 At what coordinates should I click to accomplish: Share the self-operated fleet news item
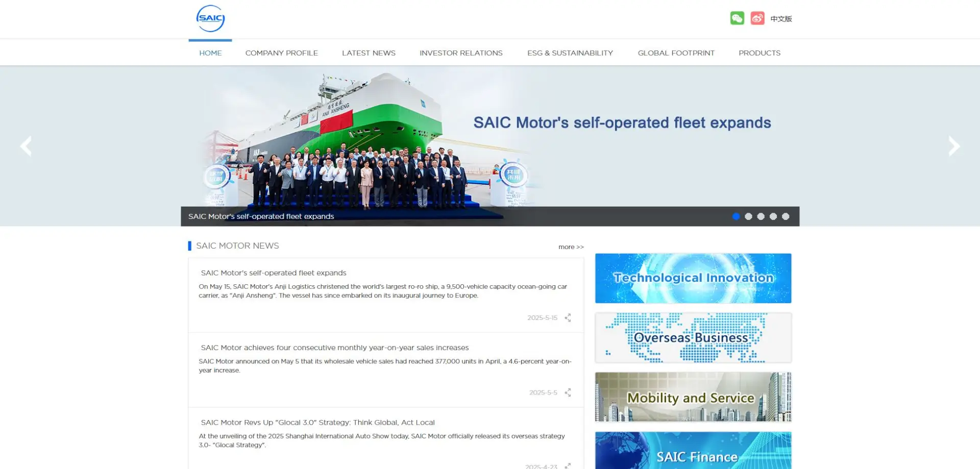pos(568,317)
